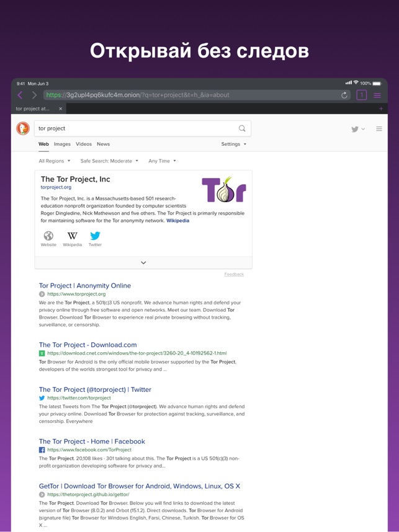399x532 pixels.
Task: Open the thetorproject.github.io/gettor URL
Action: [x=88, y=495]
